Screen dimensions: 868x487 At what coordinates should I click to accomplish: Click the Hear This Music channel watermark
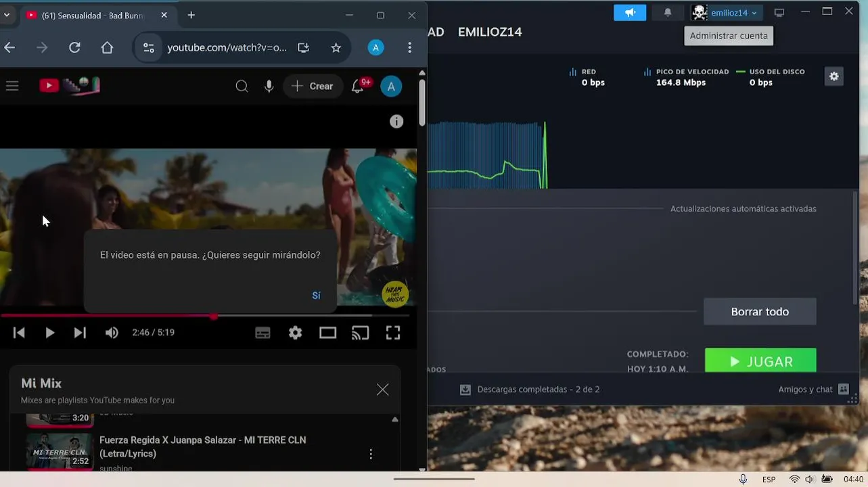point(395,294)
